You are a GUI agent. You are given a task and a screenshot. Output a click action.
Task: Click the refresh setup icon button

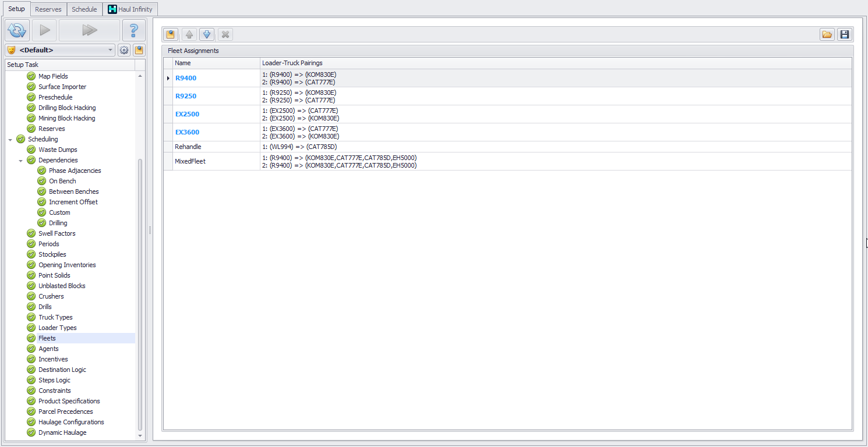pyautogui.click(x=17, y=30)
